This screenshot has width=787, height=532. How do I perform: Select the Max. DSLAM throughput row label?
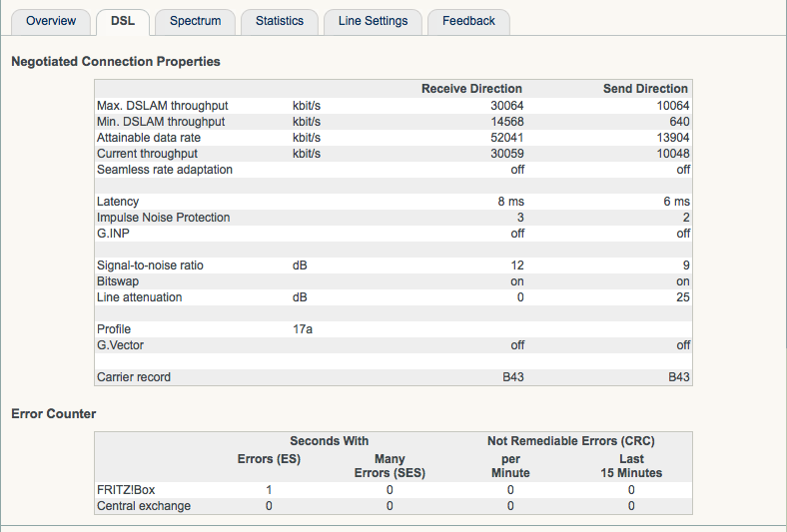(x=162, y=106)
